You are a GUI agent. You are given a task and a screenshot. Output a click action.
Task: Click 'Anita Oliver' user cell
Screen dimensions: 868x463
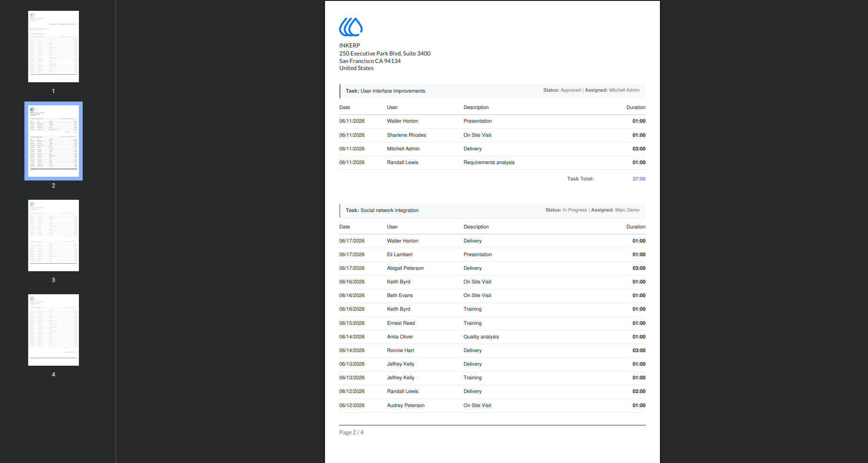400,337
